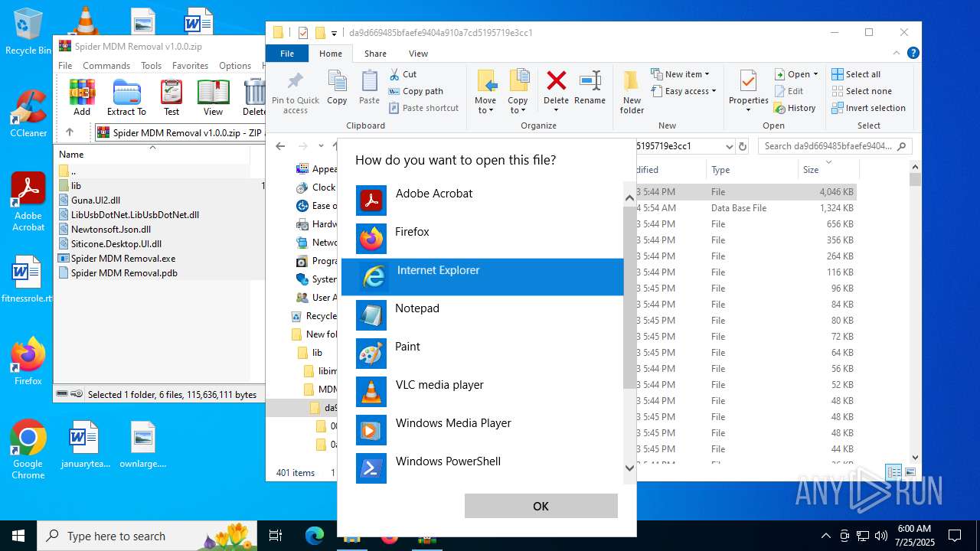Pick Paint in the open-with list
Viewport: 980px width, 551px height.
[482, 354]
